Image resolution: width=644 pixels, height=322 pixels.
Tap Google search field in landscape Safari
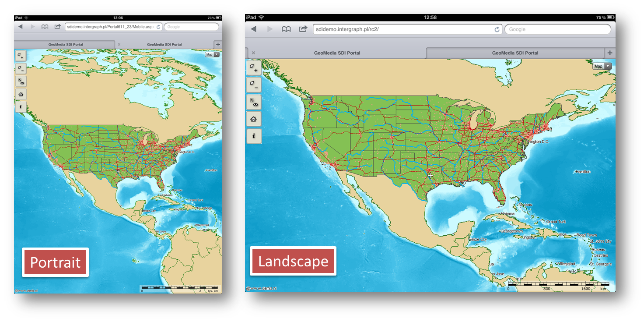tap(557, 29)
